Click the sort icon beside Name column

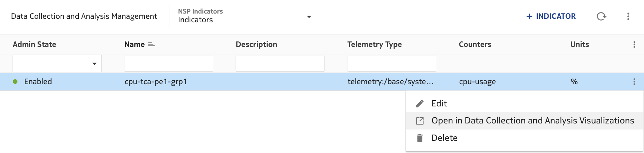151,45
